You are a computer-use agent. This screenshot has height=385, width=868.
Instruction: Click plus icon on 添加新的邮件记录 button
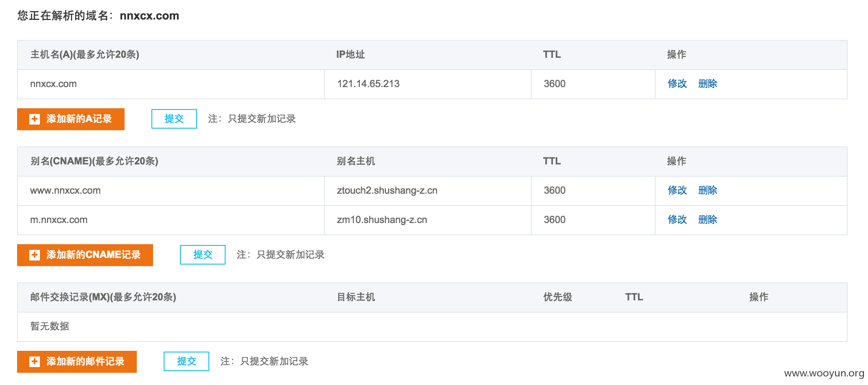(35, 361)
